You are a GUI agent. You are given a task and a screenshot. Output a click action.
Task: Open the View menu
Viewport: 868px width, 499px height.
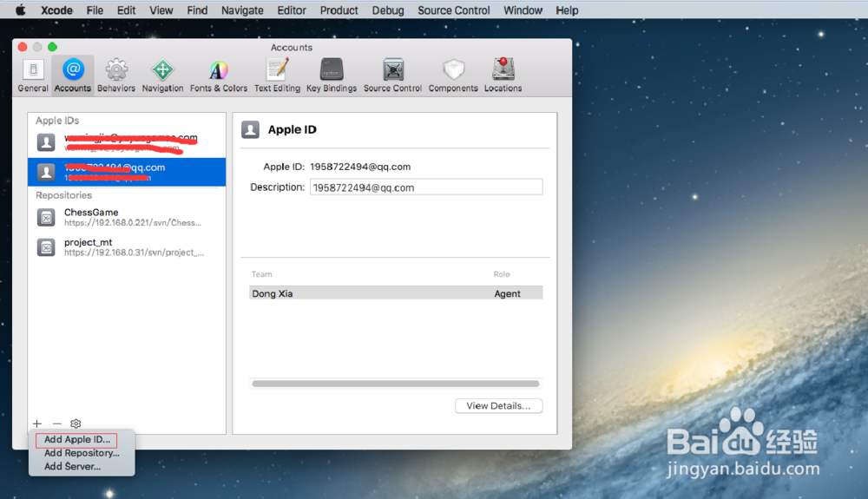click(161, 10)
